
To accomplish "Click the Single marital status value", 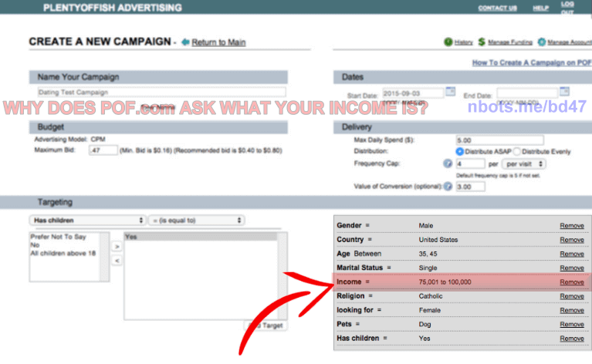I will pyautogui.click(x=428, y=268).
